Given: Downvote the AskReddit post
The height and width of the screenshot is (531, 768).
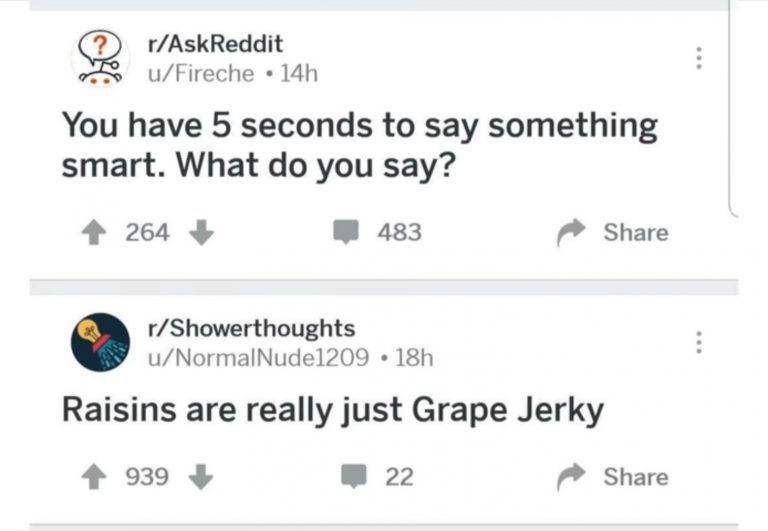Looking at the screenshot, I should pyautogui.click(x=201, y=233).
